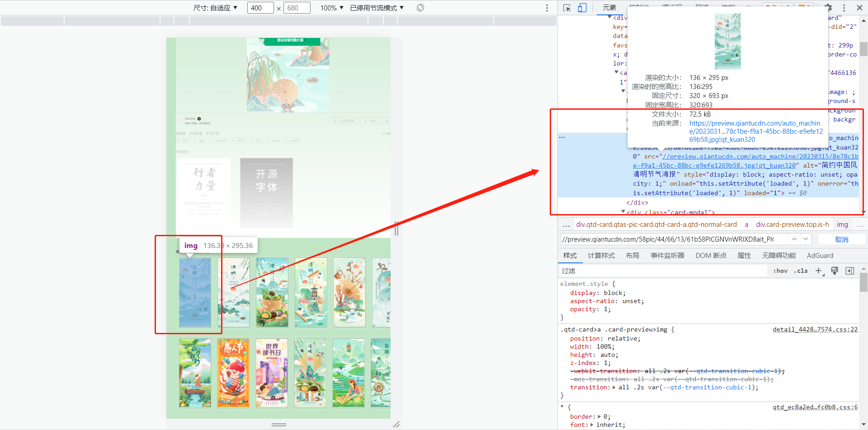Switch to 事件监听器 tab
This screenshot has height=430, width=868.
667,256
